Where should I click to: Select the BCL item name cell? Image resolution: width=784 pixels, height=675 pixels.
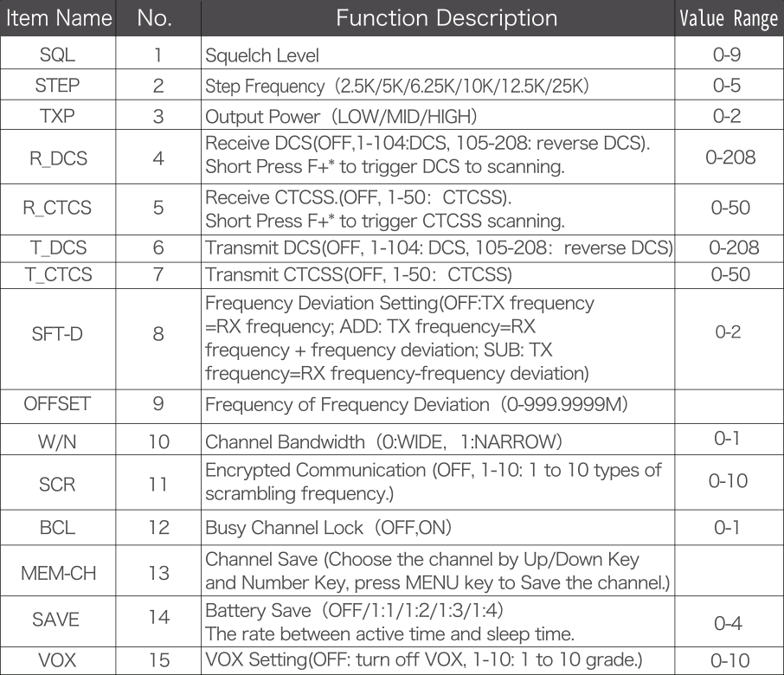[57, 528]
